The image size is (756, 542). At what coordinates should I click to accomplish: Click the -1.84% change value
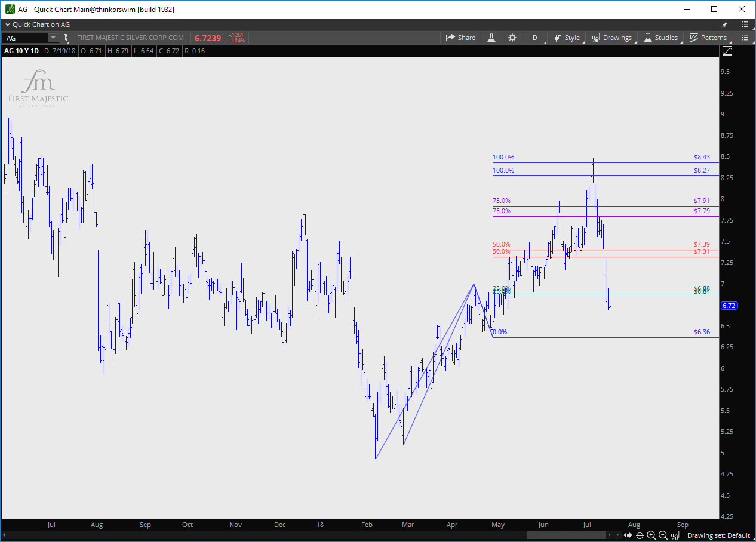click(236, 41)
